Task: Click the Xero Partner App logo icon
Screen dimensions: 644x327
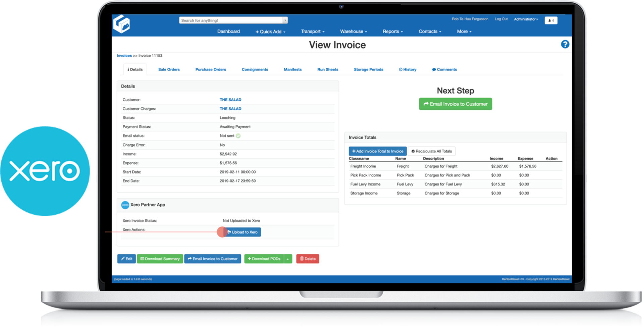Action: click(x=125, y=205)
